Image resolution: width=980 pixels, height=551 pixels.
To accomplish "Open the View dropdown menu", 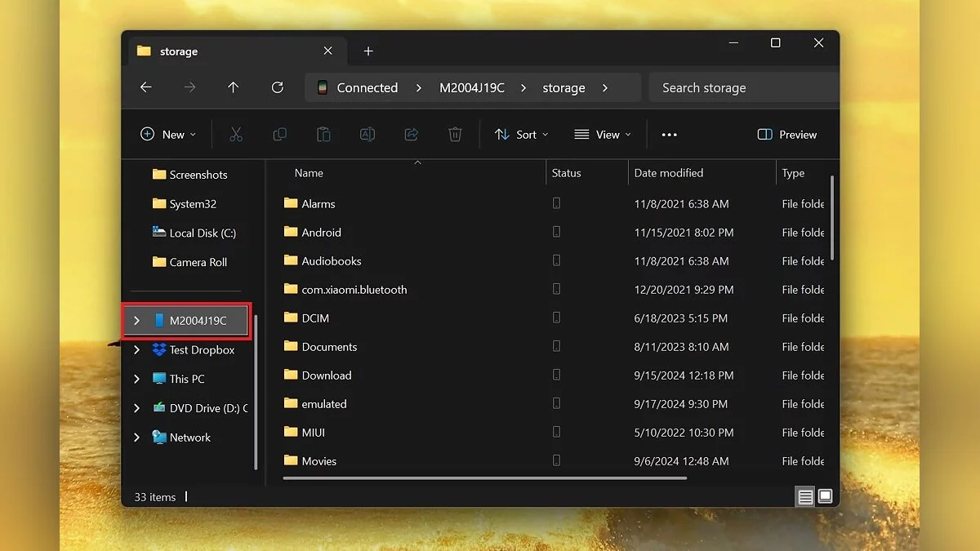I will [603, 135].
